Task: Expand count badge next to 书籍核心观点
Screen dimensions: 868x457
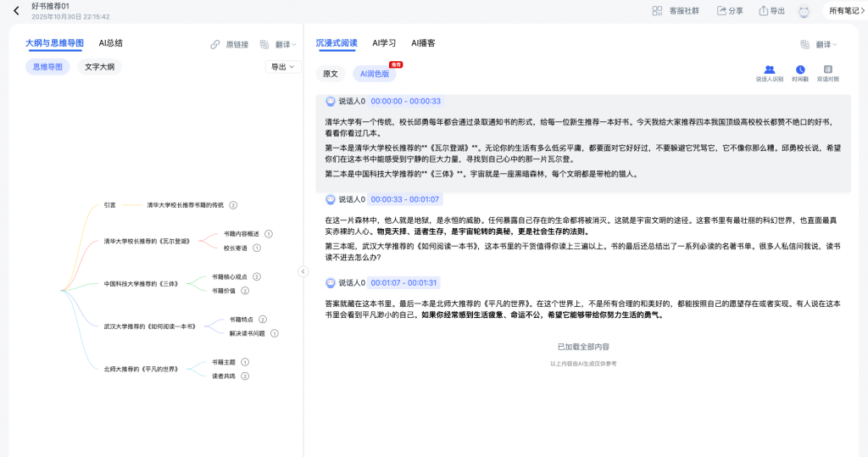Action: coord(257,276)
